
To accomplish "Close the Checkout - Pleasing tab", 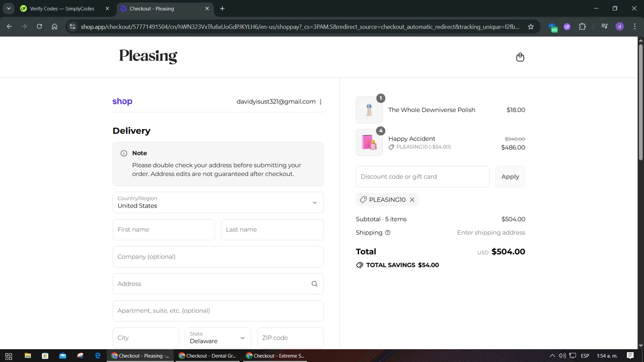I will (207, 9).
